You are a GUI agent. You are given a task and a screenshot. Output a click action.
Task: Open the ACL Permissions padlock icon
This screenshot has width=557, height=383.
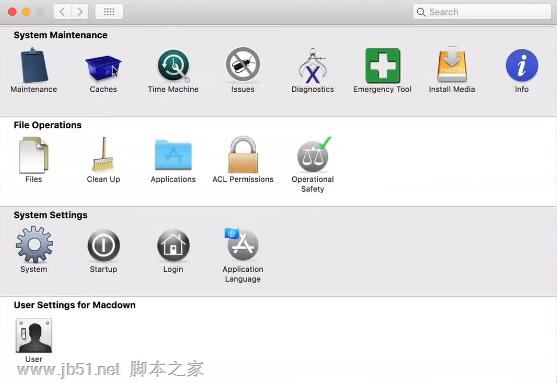(x=243, y=155)
